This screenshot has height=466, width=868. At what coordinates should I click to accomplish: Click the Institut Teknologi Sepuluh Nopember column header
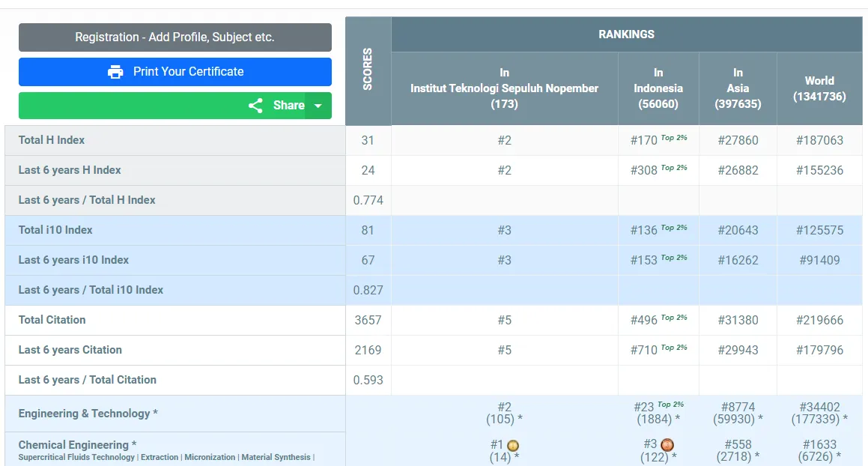504,88
